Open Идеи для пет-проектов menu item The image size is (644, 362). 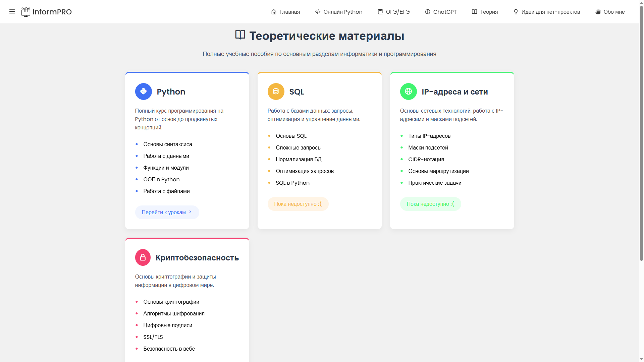pyautogui.click(x=547, y=12)
